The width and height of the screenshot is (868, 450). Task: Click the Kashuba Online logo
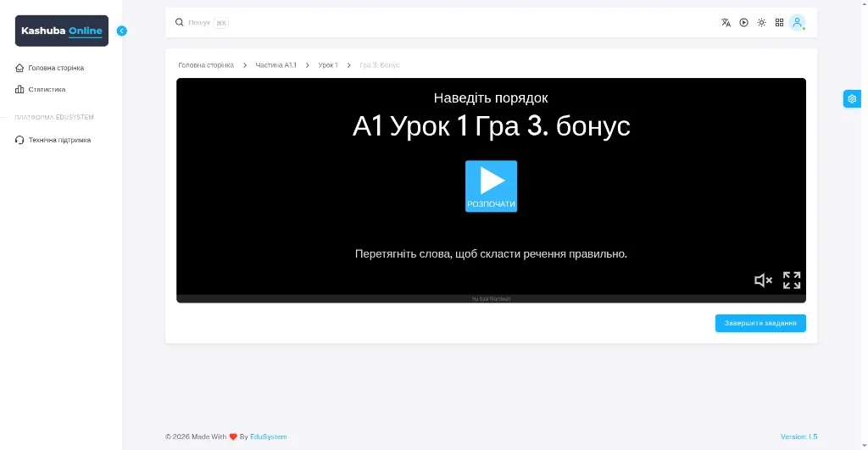61,31
